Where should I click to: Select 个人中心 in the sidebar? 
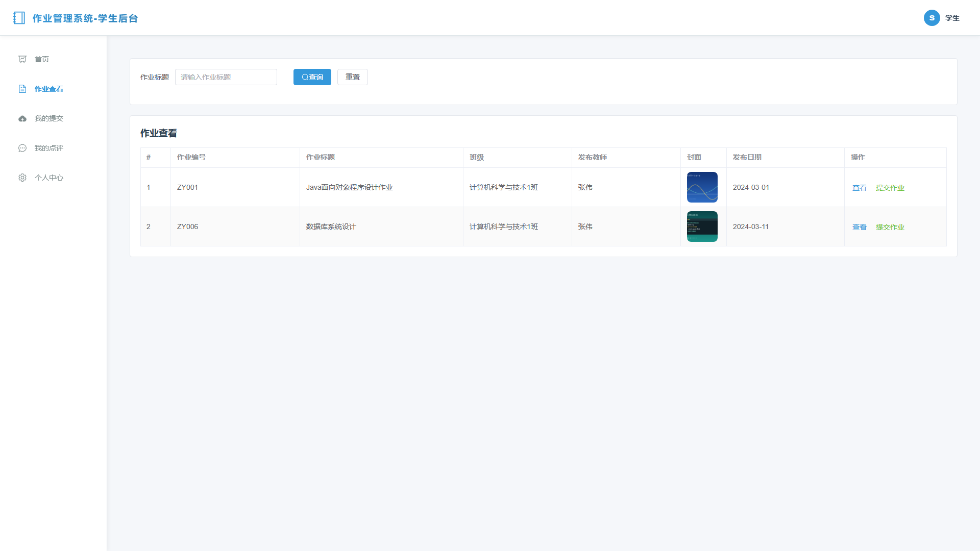[54, 178]
